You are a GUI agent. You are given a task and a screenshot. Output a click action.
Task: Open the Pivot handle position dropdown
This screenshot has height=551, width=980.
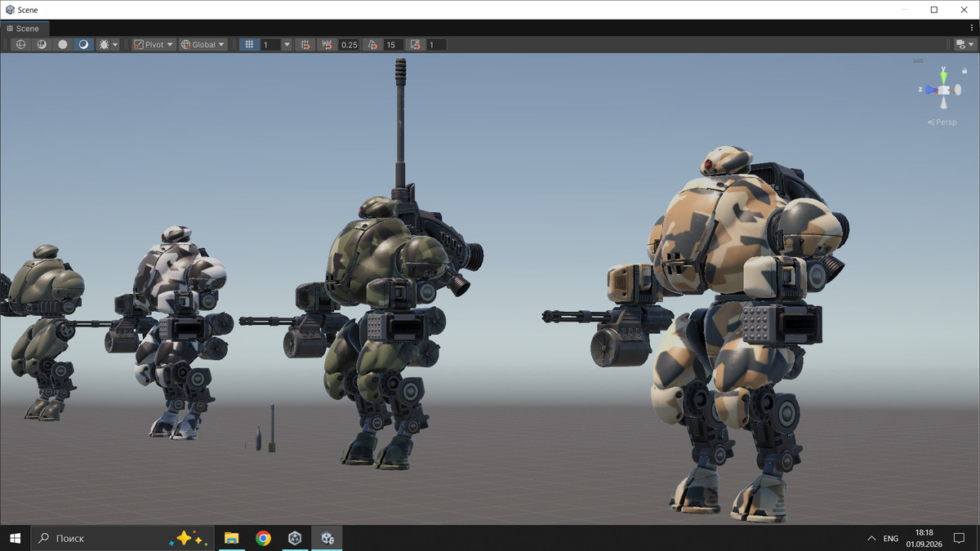pos(154,45)
